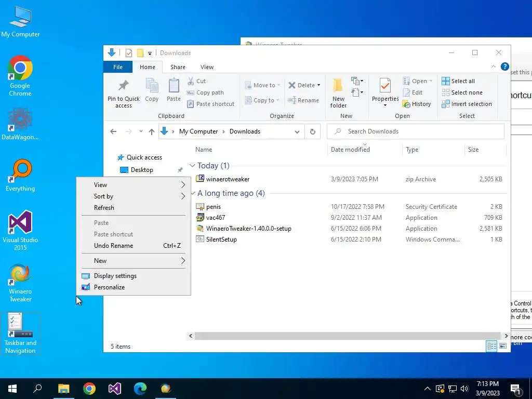Viewport: 532px width, 399px height.
Task: Collapse the A long time ago group
Action: (x=193, y=193)
